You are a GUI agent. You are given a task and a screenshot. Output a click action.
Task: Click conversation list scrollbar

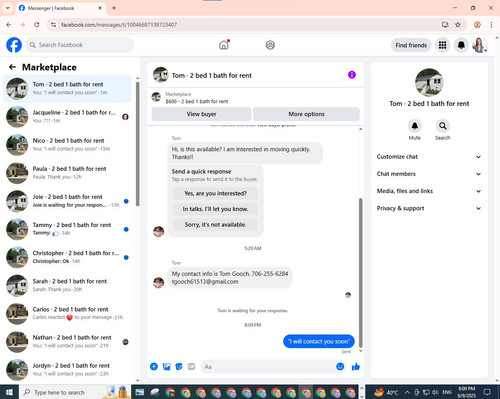138,143
